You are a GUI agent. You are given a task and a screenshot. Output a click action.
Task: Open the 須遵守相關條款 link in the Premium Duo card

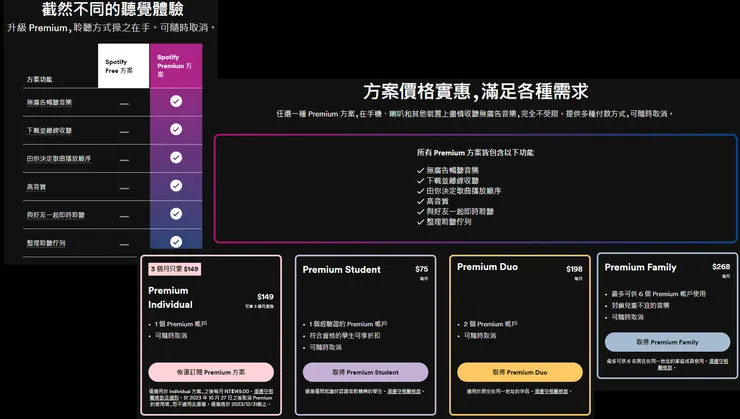point(551,391)
